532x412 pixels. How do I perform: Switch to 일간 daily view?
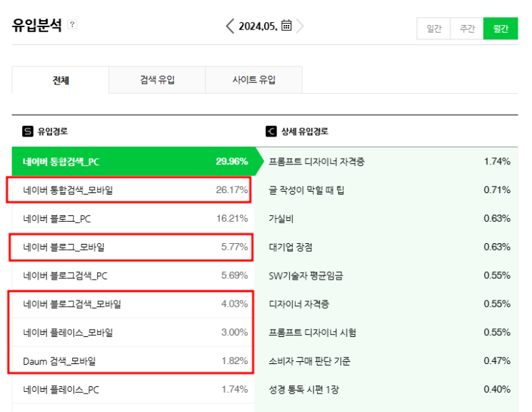click(x=434, y=29)
